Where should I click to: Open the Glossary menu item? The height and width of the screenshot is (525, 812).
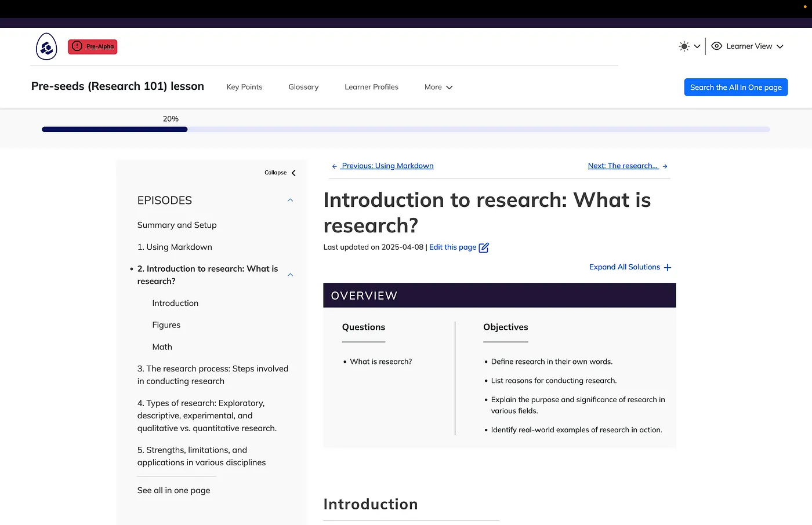303,87
